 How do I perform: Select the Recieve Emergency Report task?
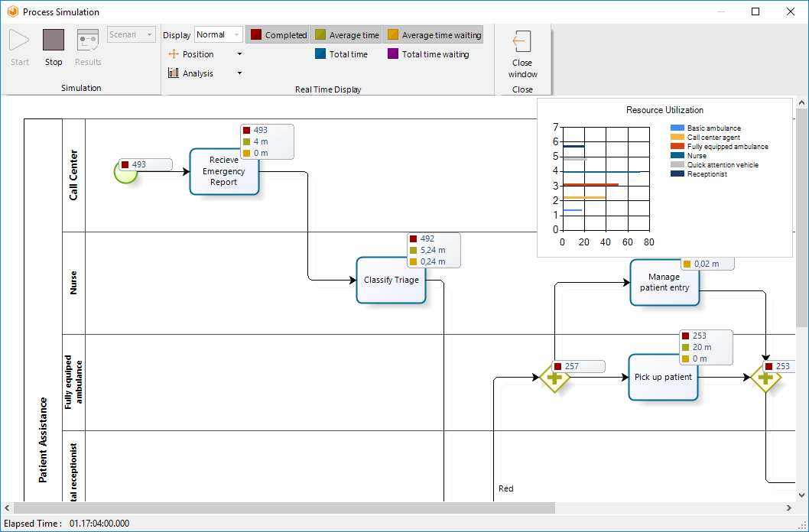pos(224,171)
